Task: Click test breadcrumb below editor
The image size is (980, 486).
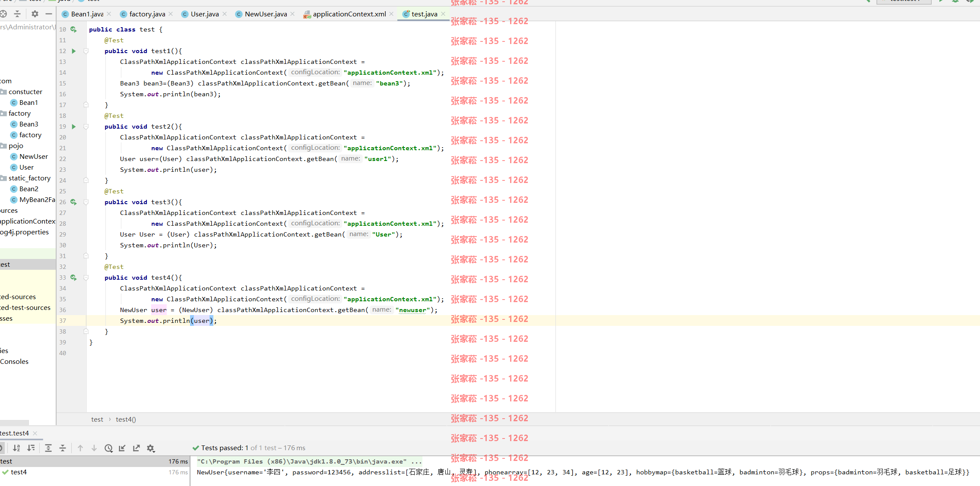Action: [x=97, y=420]
